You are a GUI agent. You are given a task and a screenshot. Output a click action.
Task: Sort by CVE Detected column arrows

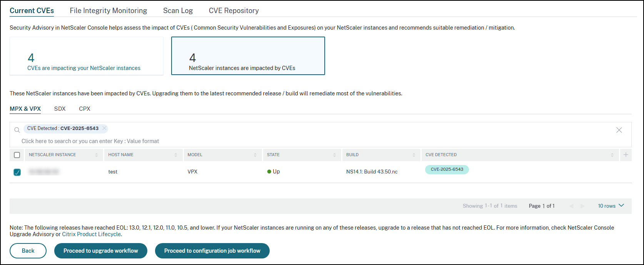[x=612, y=155]
